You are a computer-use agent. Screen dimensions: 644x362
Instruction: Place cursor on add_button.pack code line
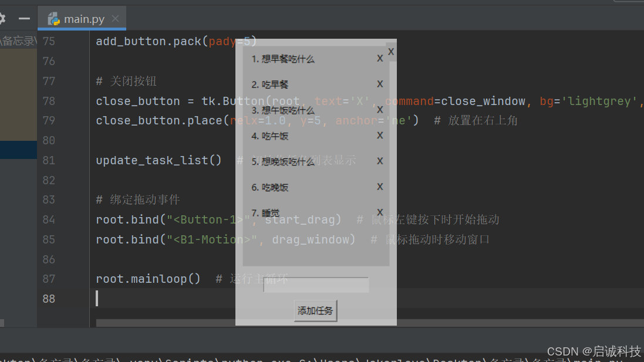(176, 42)
